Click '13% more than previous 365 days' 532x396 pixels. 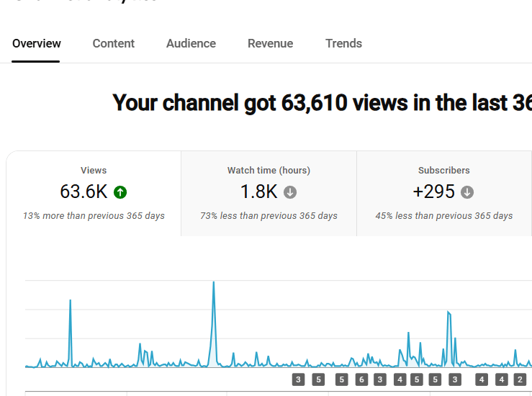pos(94,216)
